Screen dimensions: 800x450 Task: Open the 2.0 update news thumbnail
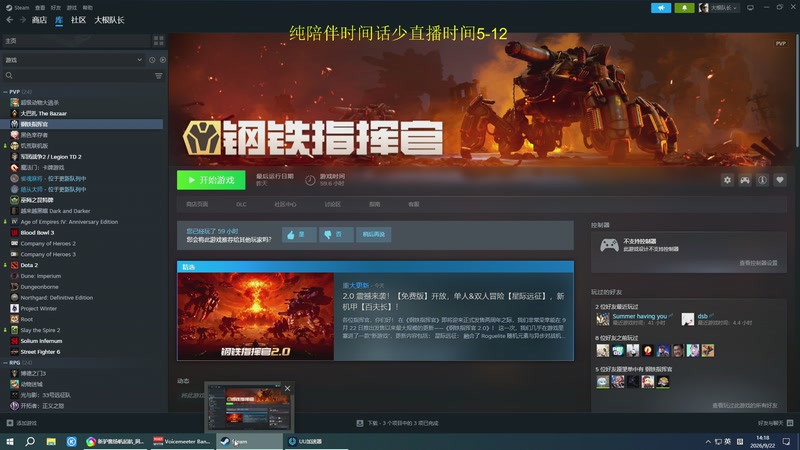[x=256, y=316]
